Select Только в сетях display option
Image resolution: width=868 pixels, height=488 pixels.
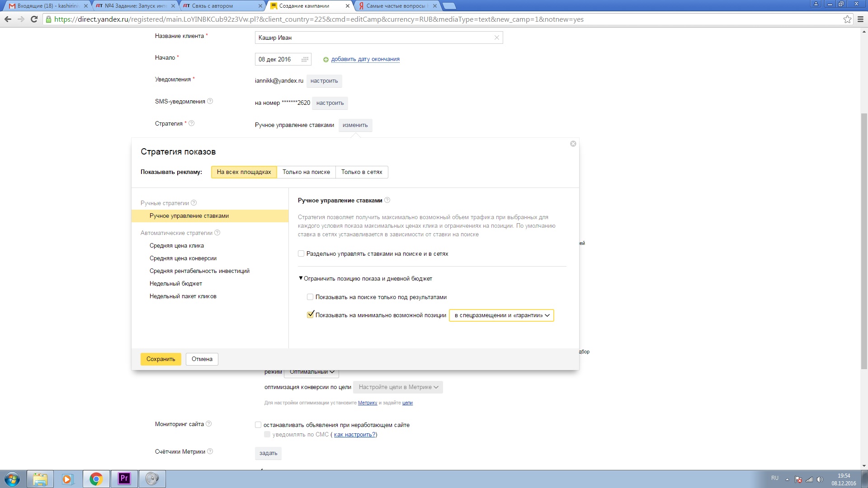(x=362, y=172)
